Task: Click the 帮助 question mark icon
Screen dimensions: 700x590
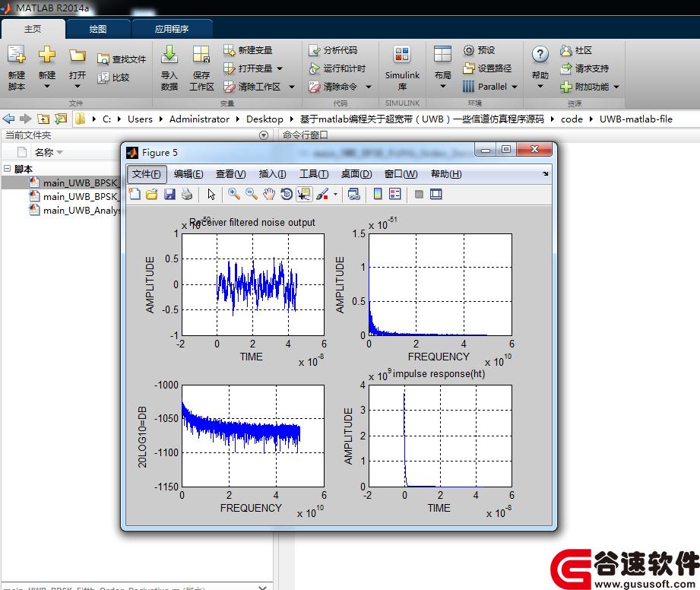Action: 540,55
